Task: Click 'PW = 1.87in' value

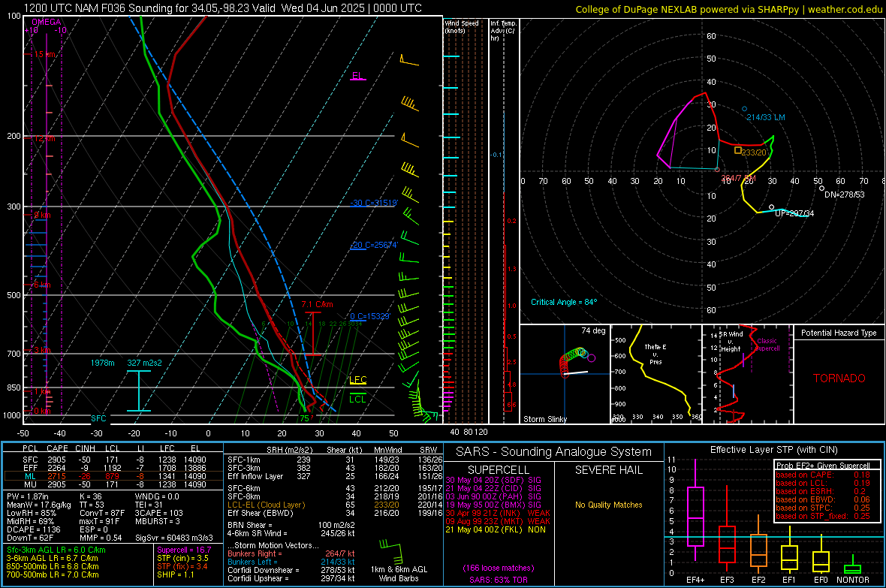Action: [27, 496]
